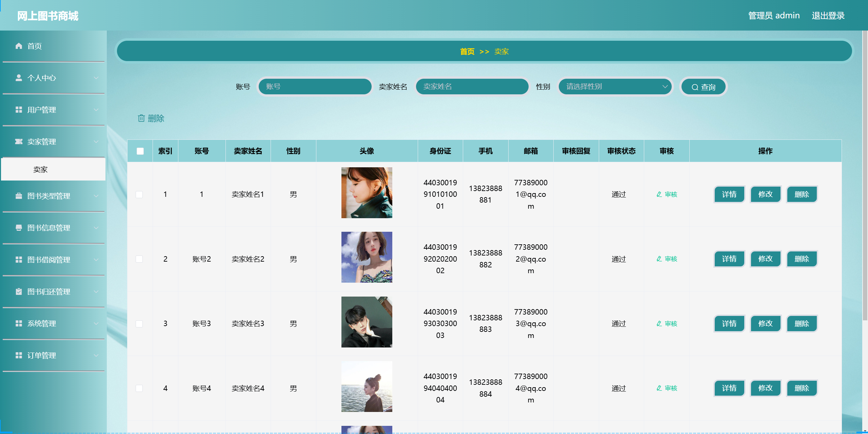Toggle the select-all checkbox in table header
The width and height of the screenshot is (868, 434).
click(x=139, y=152)
